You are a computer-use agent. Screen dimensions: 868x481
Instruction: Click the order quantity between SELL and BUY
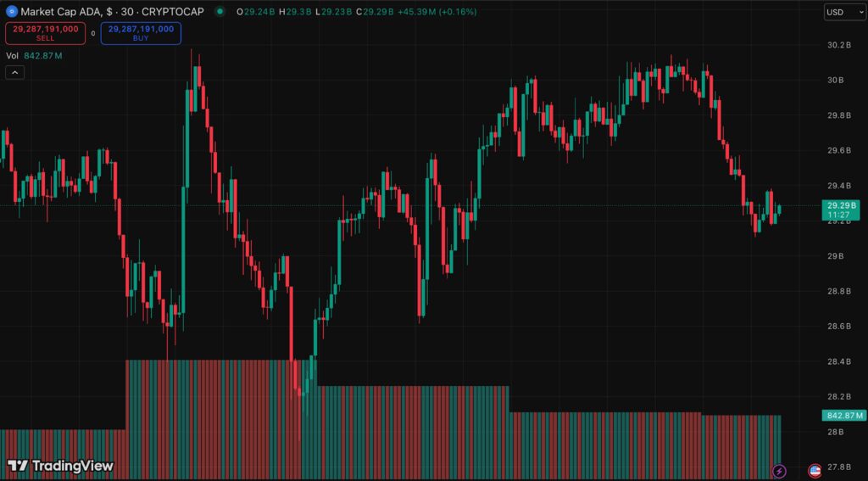(x=93, y=34)
